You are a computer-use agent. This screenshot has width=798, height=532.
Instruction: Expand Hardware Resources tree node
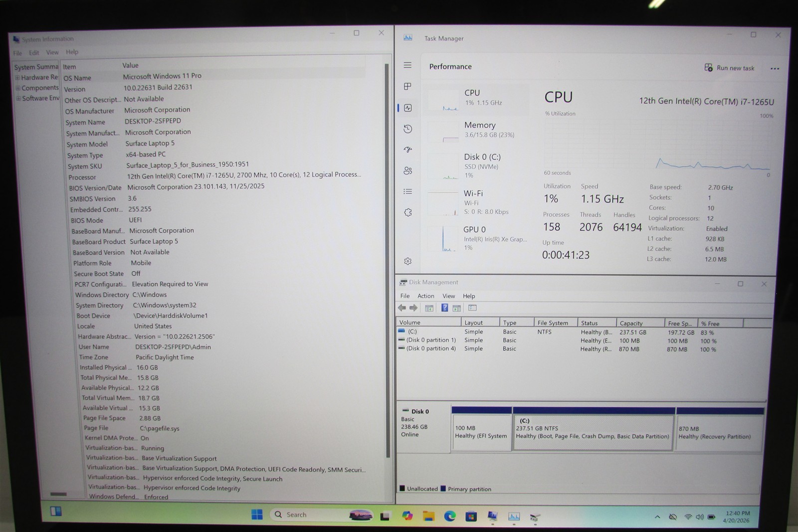(x=17, y=77)
